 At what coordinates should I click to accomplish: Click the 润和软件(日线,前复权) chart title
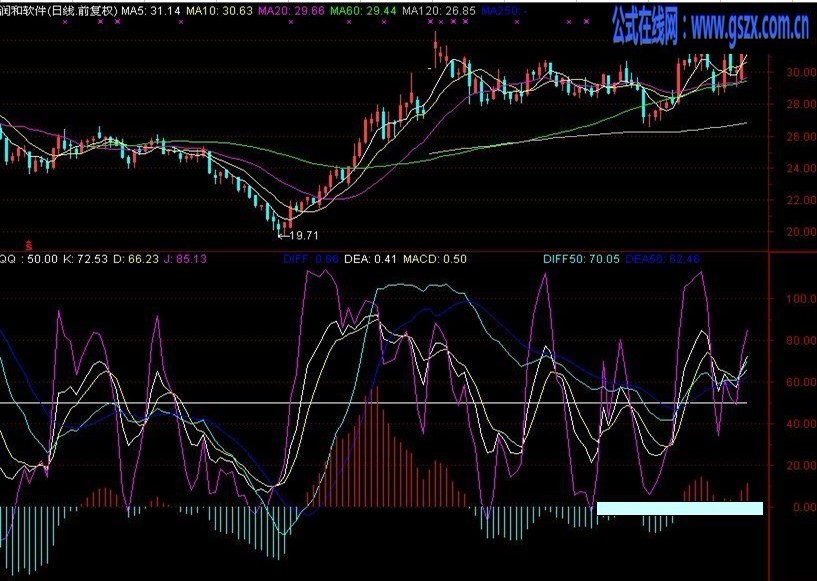click(59, 10)
